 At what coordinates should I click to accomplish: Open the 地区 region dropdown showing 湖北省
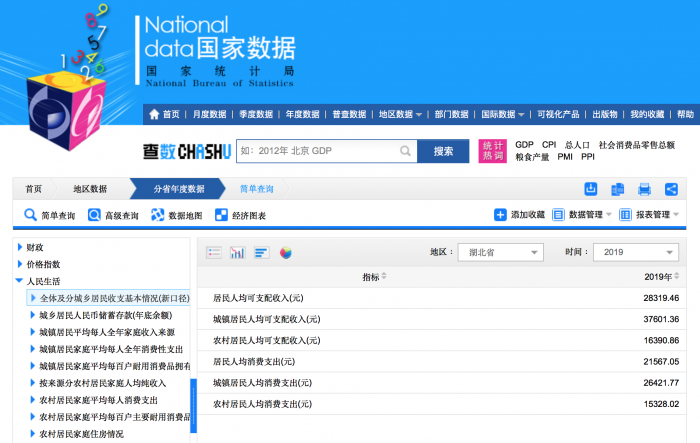click(500, 252)
